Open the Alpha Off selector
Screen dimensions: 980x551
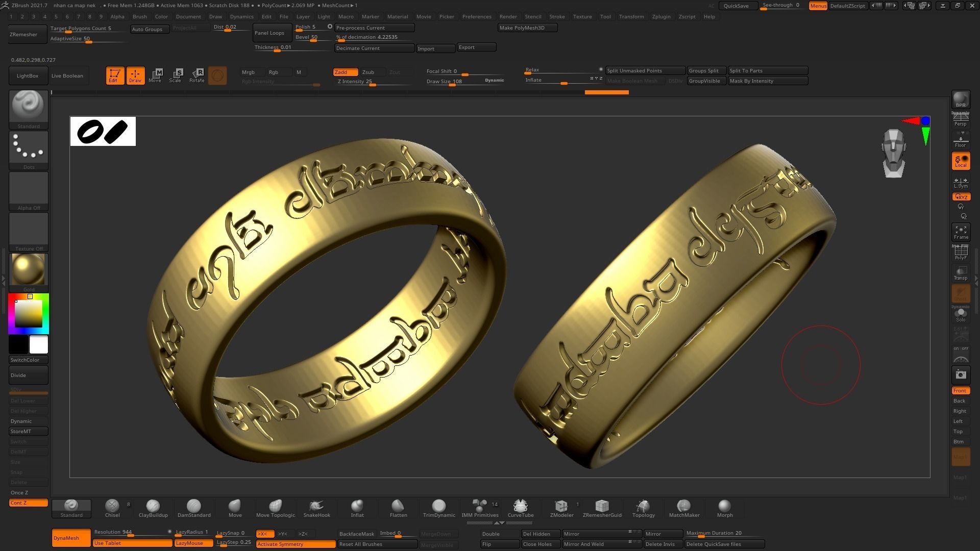pyautogui.click(x=29, y=191)
